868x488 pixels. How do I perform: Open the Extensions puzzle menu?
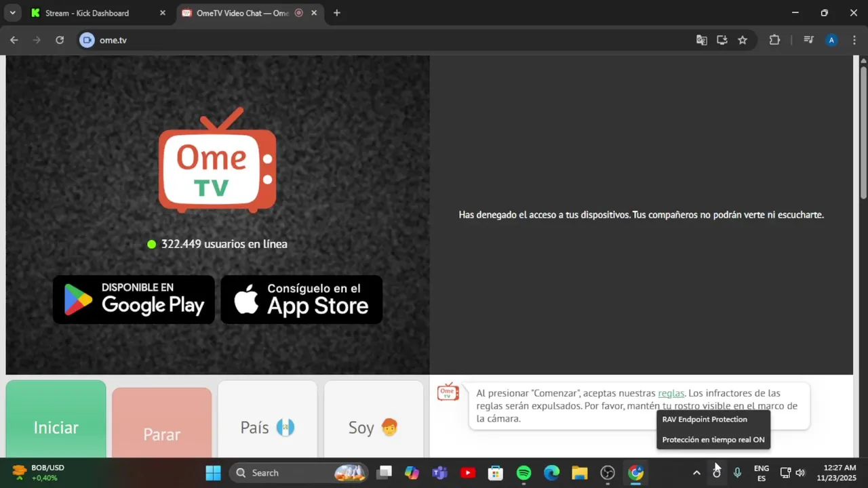(774, 40)
